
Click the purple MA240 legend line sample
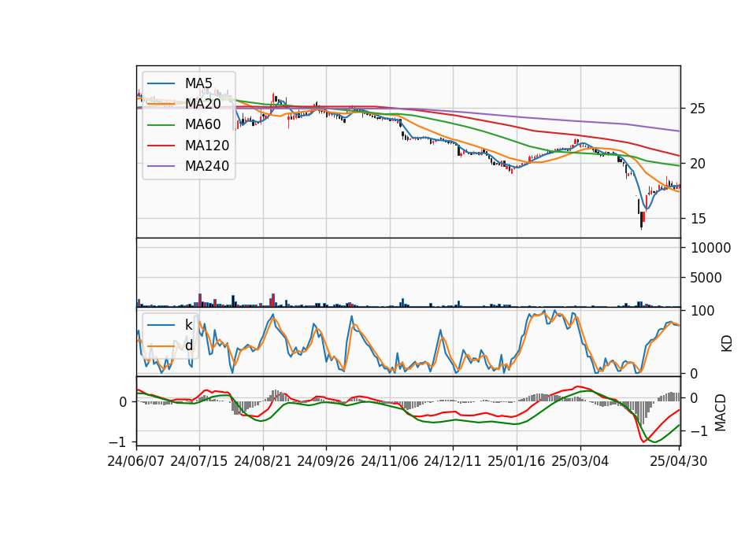click(161, 166)
